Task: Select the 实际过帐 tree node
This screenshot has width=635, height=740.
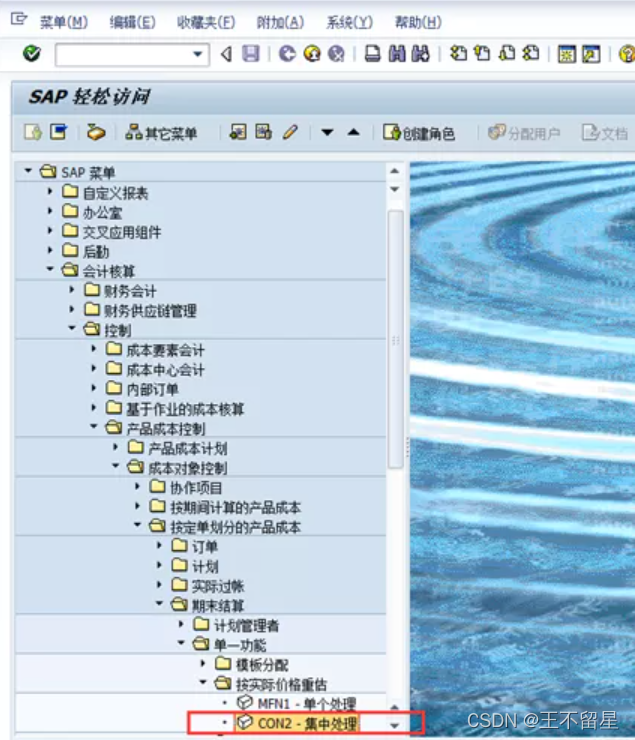Action: tap(218, 586)
